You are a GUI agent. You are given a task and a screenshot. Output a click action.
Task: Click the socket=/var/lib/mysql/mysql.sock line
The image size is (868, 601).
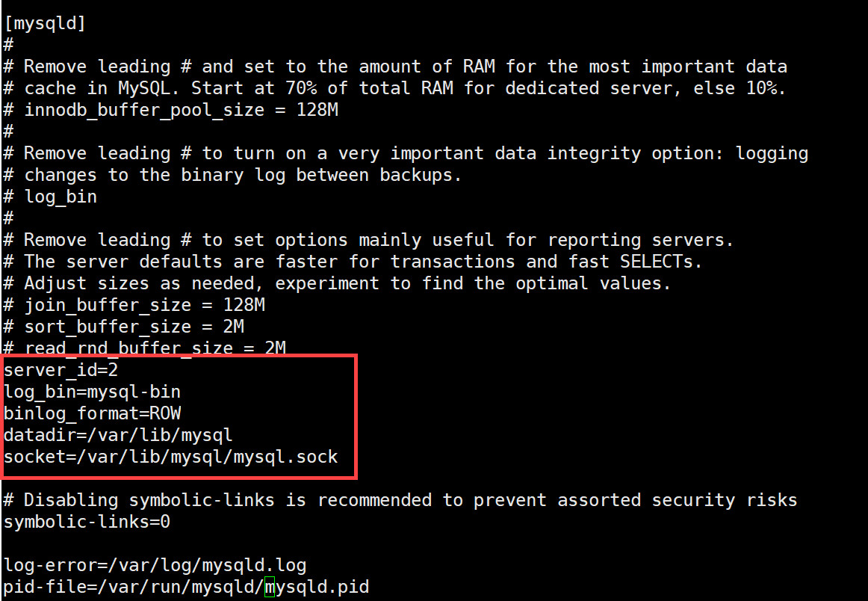pos(170,456)
